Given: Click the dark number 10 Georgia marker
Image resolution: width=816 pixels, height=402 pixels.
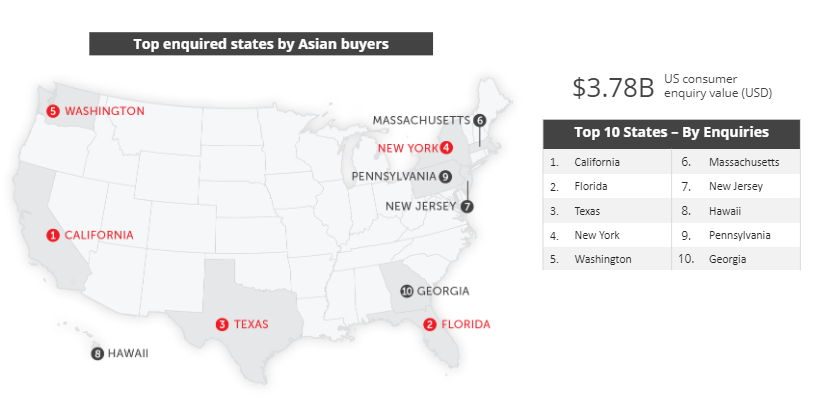Looking at the screenshot, I should coord(407,291).
